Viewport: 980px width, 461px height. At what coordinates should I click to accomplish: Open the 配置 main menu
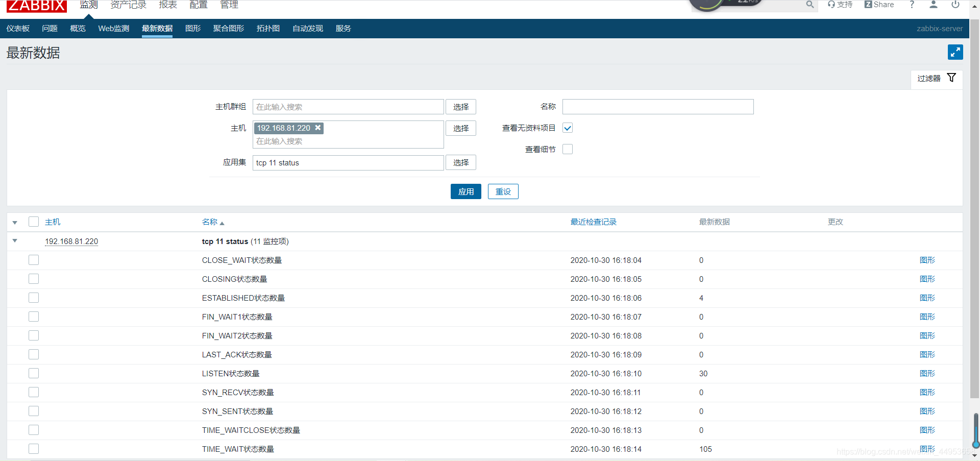click(x=199, y=5)
